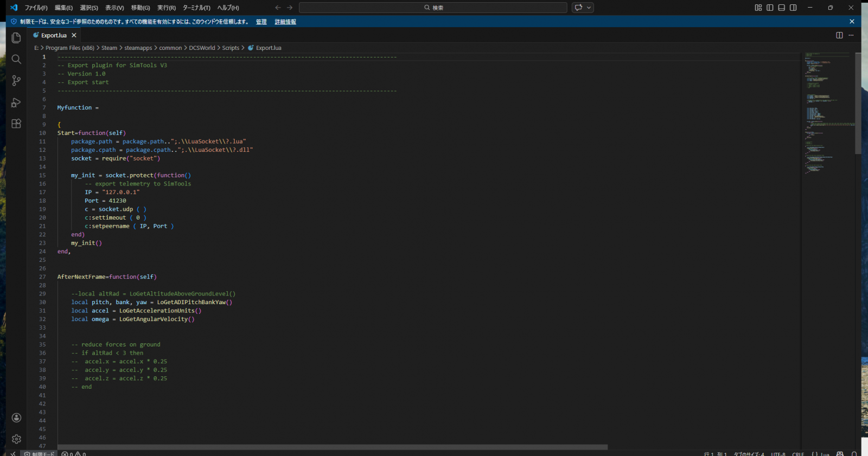Split the editor to the right
This screenshot has height=456, width=868.
tap(839, 35)
